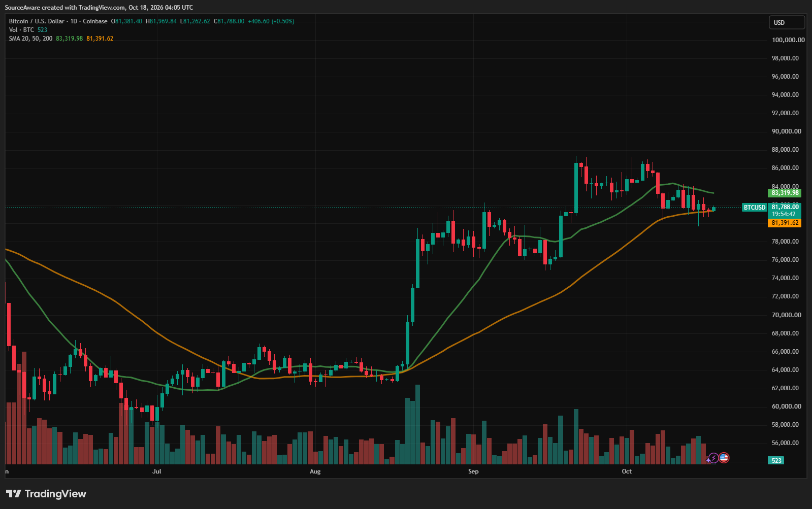Screen dimensions: 812x509
Task: Click the green 83,319.98 SMA tag on price axis
Action: tap(785, 193)
